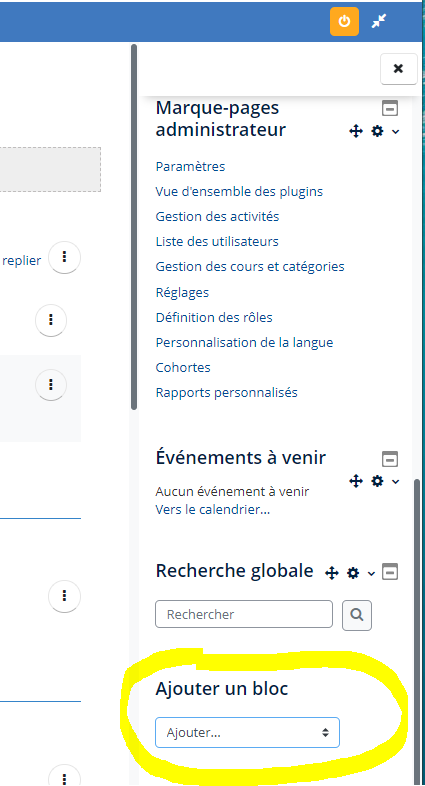Click the magnifier search button
Viewport: 425px width, 786px height.
[x=357, y=615]
